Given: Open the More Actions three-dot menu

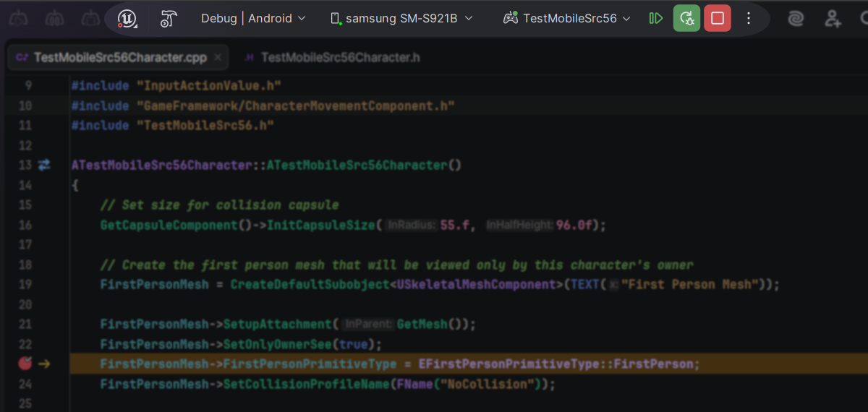Looking at the screenshot, I should [749, 18].
